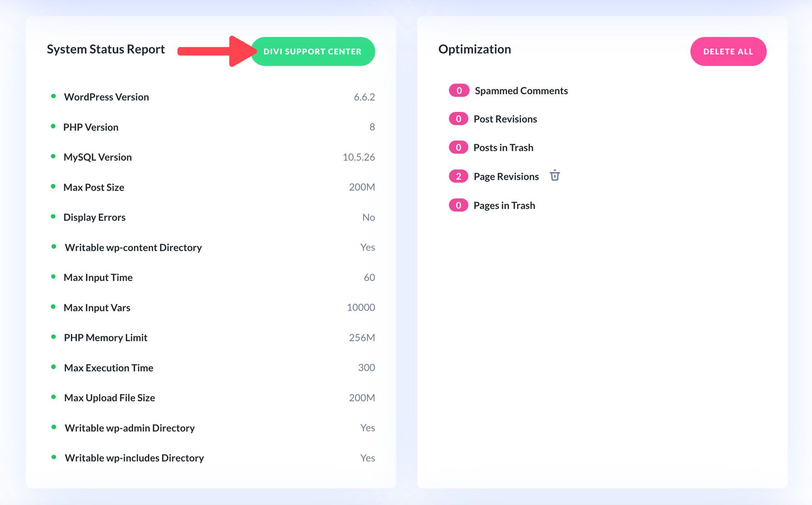Expand the Writable wp-content Directory entry

(x=133, y=247)
